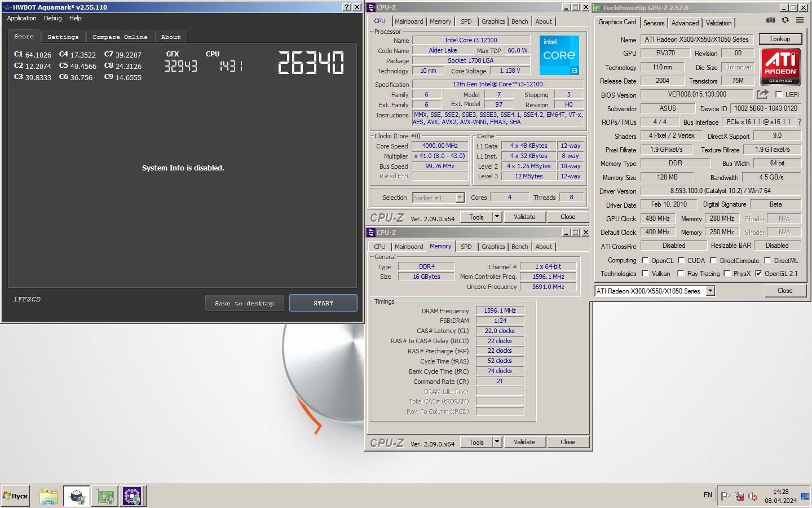Click the Lookup button in GPU-Z
The image size is (812, 508).
tap(780, 39)
